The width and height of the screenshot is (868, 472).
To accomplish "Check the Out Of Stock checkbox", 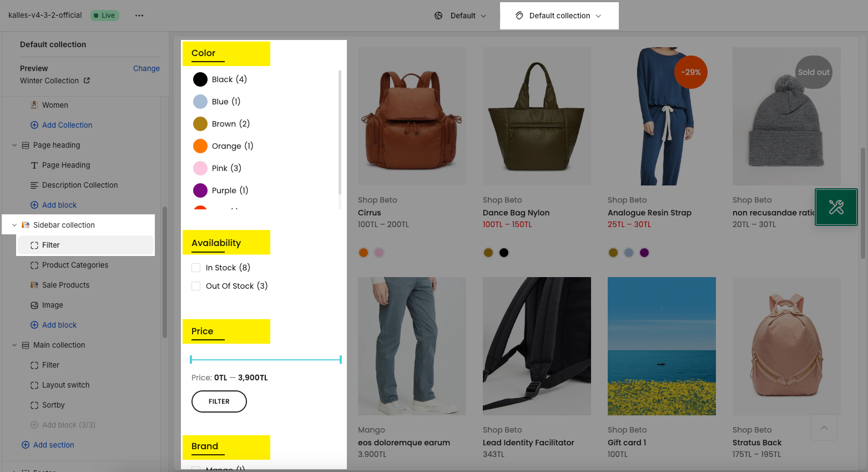I will coord(196,286).
